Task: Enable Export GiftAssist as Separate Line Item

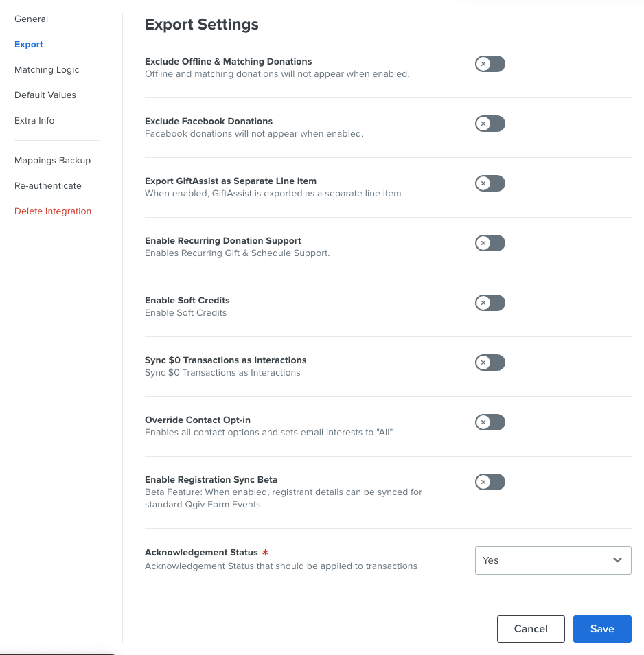Action: [490, 183]
